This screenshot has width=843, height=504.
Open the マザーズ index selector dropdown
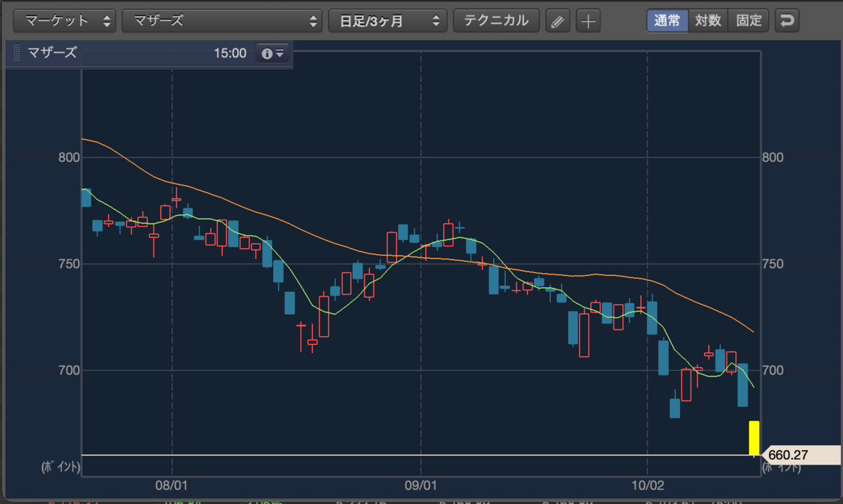point(222,21)
